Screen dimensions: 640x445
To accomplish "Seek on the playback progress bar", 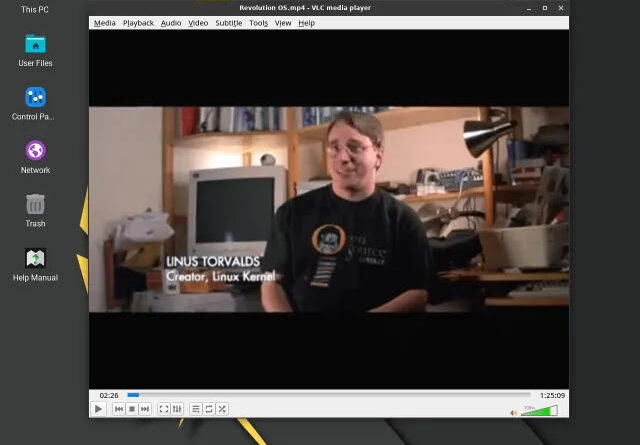I will (x=329, y=395).
